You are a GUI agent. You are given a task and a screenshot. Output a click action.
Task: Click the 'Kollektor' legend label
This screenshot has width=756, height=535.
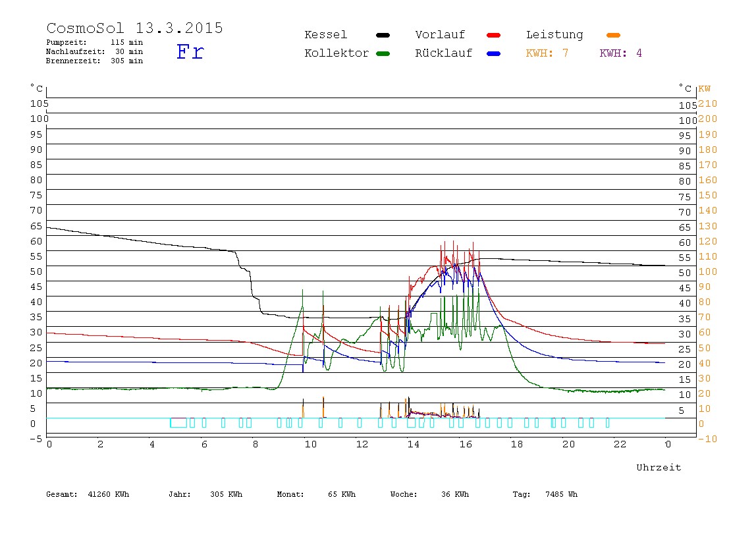(337, 53)
